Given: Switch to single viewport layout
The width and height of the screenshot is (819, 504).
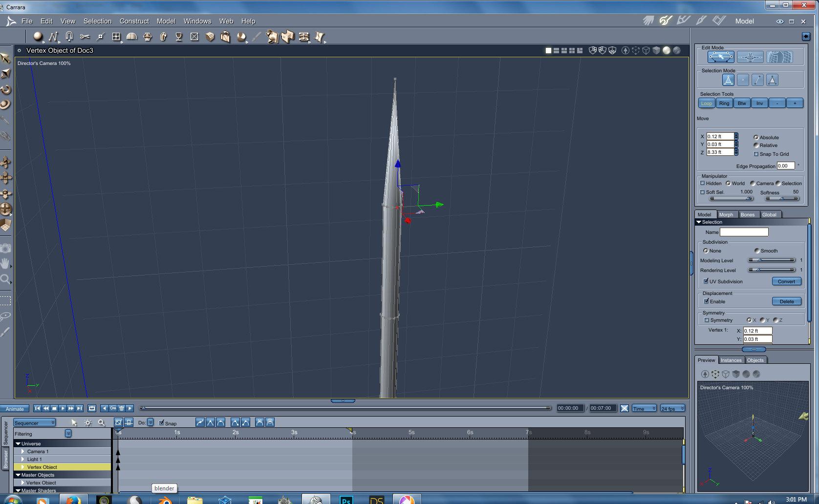Looking at the screenshot, I should tap(548, 50).
